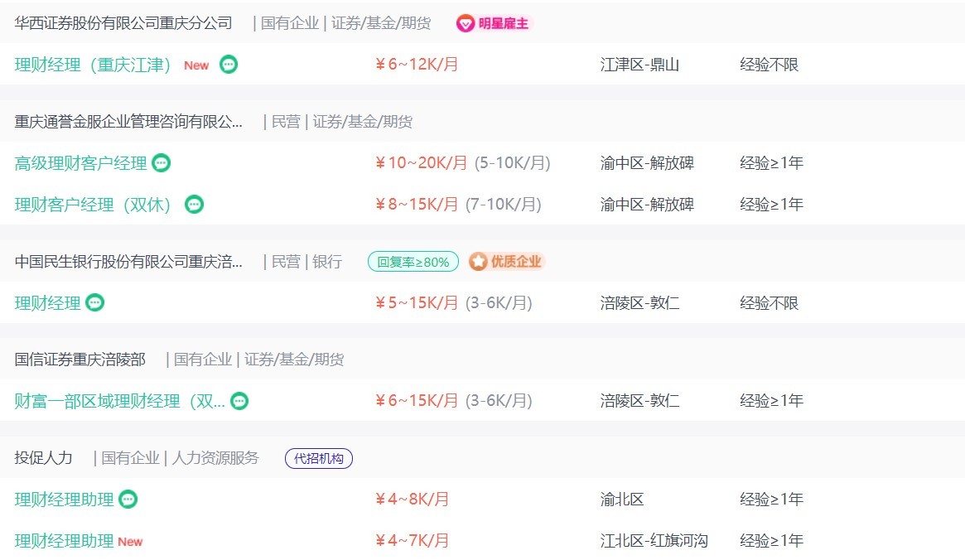This screenshot has height=560, width=965.
Task: Click chat icon next to 高级理财客户经理
Action: [161, 163]
